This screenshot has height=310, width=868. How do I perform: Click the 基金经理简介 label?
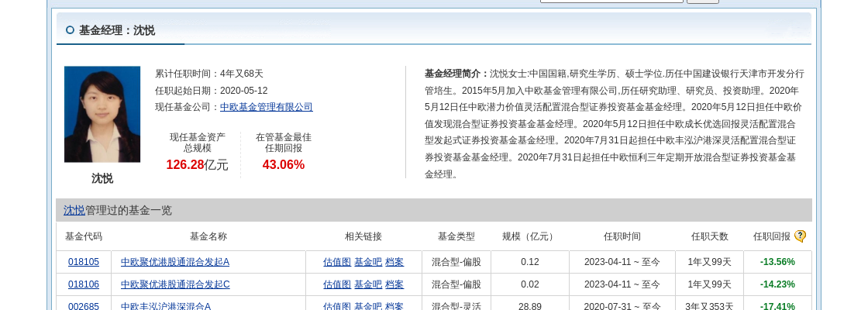click(x=456, y=74)
